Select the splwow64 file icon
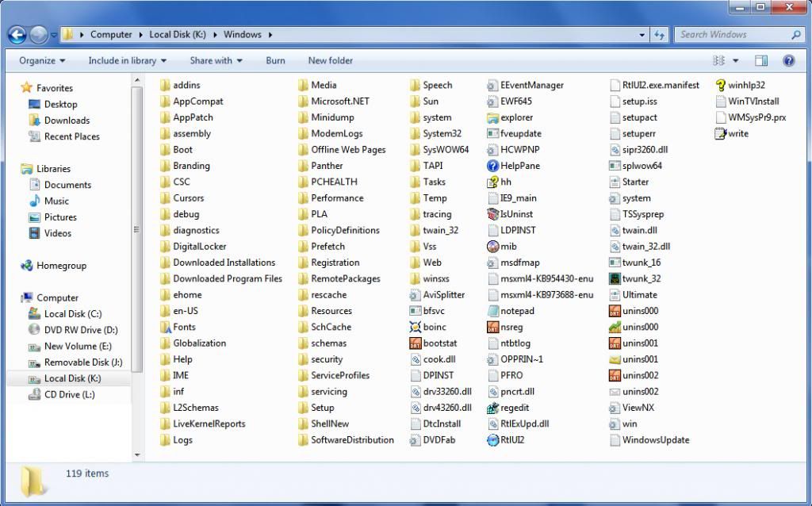This screenshot has height=506, width=812. [x=615, y=166]
